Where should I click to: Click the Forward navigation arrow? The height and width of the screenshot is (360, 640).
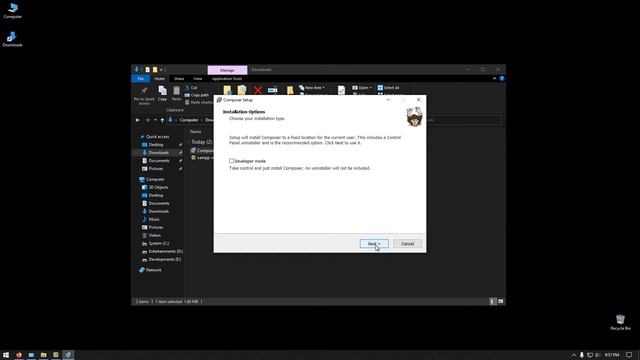coord(148,120)
